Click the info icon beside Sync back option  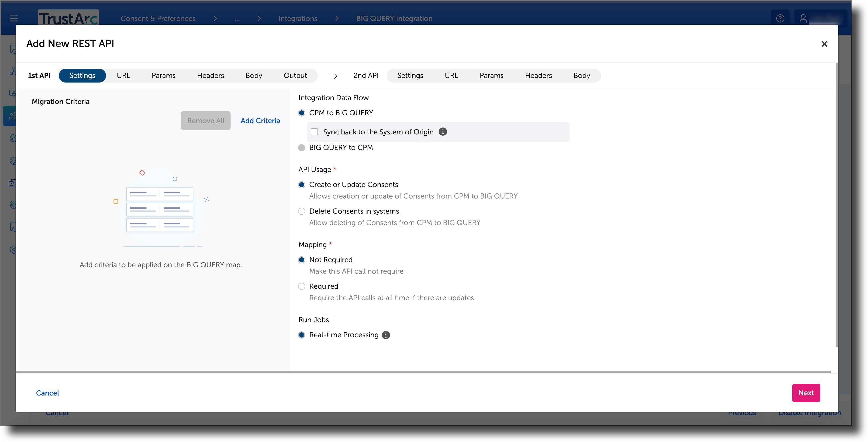coord(443,132)
